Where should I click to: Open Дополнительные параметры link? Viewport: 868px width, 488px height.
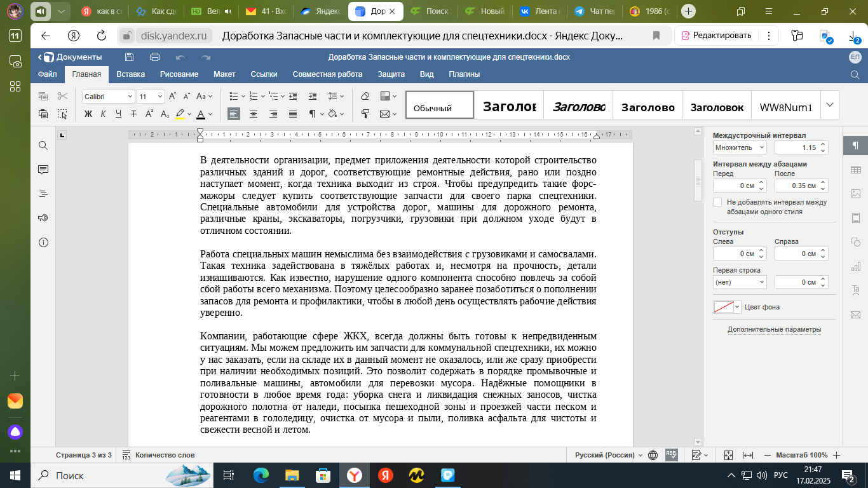click(774, 329)
